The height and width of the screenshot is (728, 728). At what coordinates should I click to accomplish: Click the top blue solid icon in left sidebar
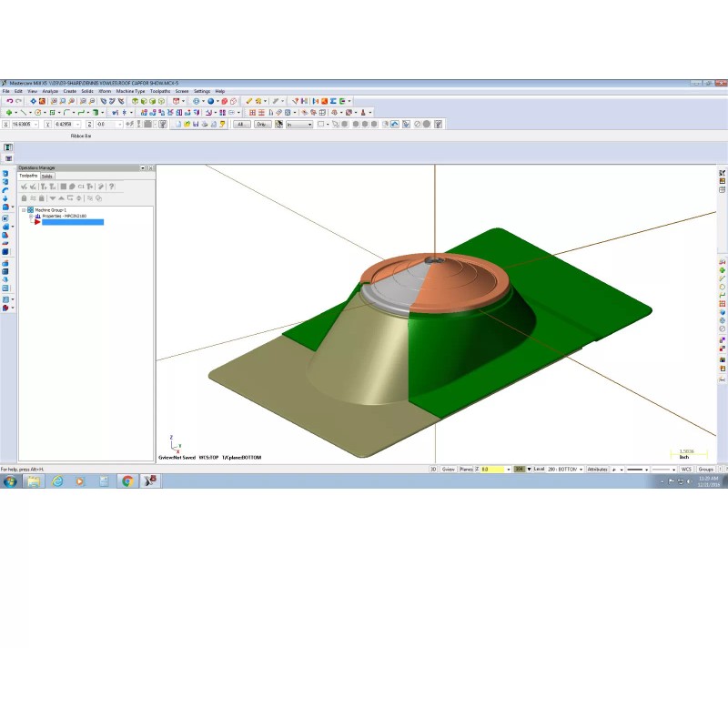5,174
